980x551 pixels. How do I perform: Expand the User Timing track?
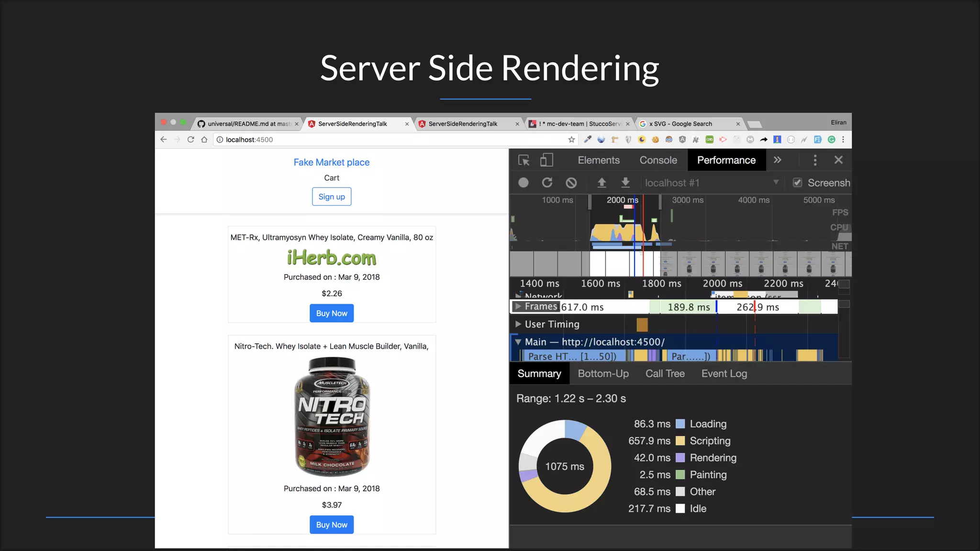pyautogui.click(x=518, y=324)
